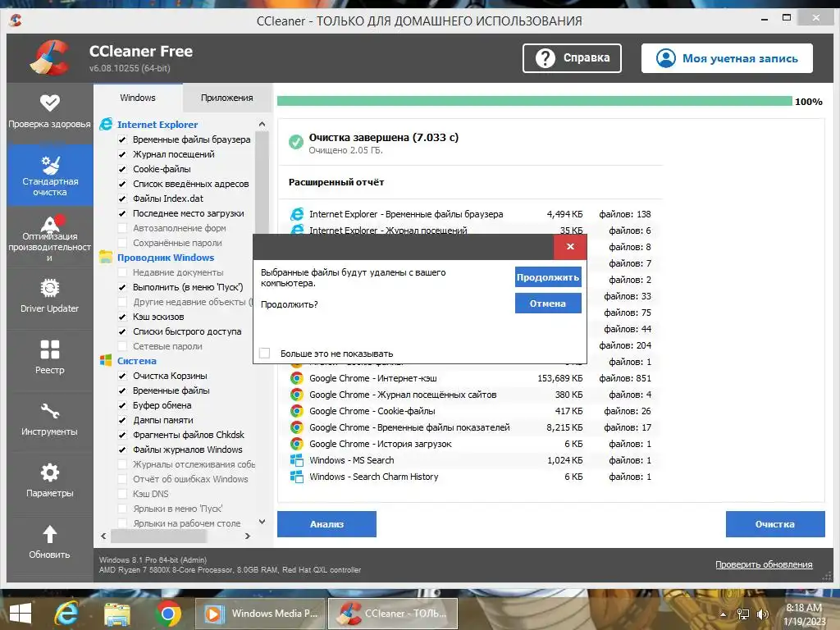
Task: Close the confirmation dialog with red X
Action: click(x=570, y=246)
